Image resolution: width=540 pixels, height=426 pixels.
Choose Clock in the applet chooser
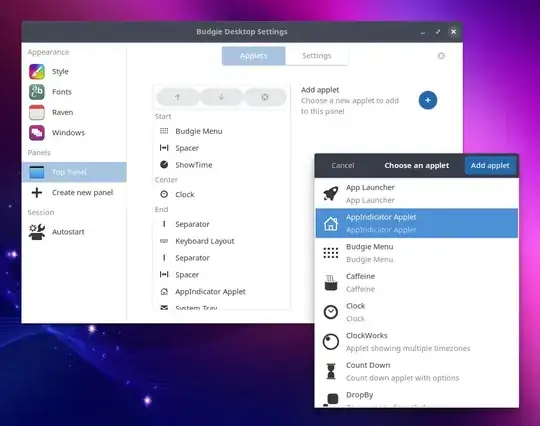point(417,312)
